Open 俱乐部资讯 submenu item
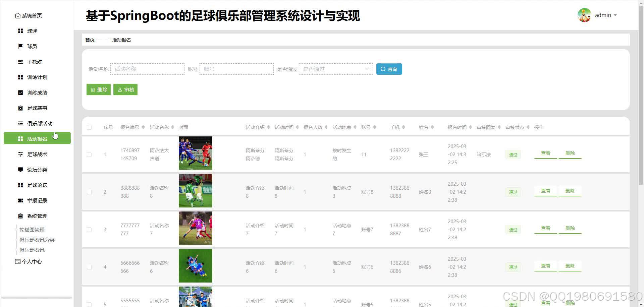The width and height of the screenshot is (644, 307). click(32, 250)
